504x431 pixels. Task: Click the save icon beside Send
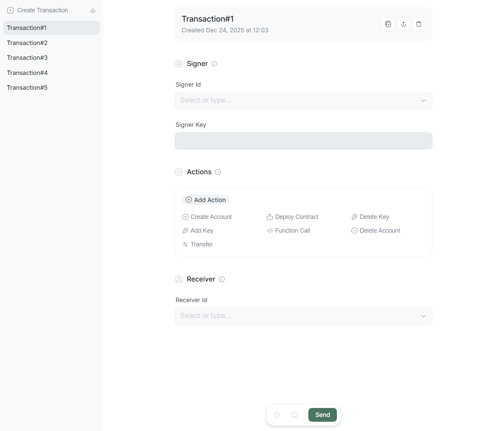click(x=294, y=415)
